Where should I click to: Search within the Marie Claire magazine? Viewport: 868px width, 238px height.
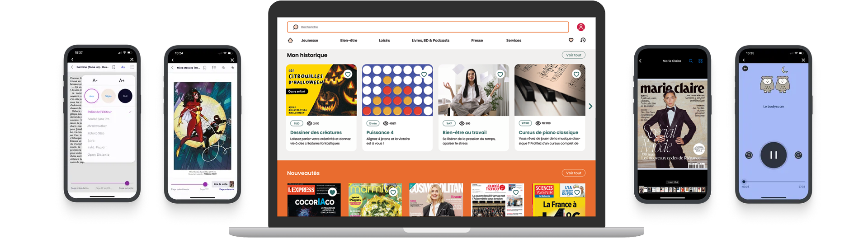point(690,61)
